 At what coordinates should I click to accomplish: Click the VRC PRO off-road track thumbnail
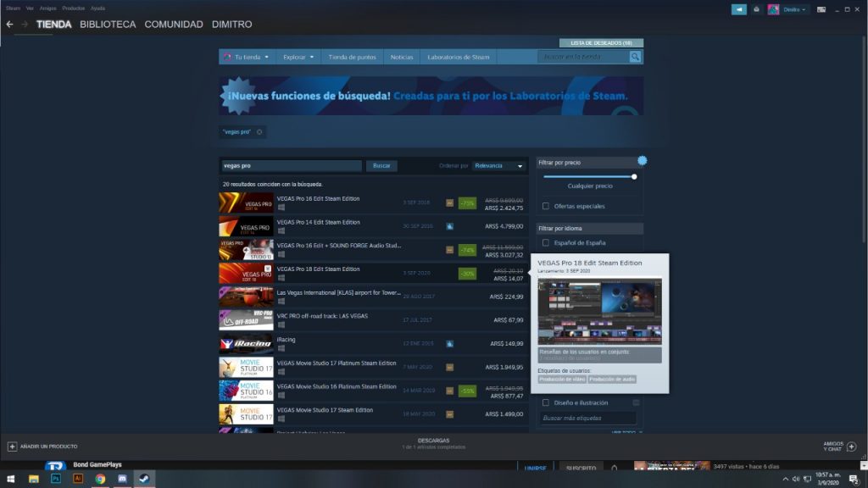tap(247, 319)
